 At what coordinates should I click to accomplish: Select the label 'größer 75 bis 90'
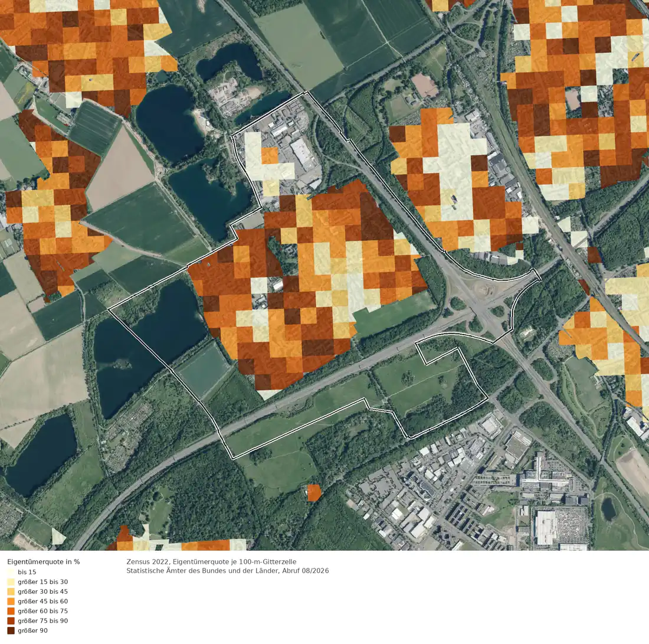pyautogui.click(x=42, y=621)
